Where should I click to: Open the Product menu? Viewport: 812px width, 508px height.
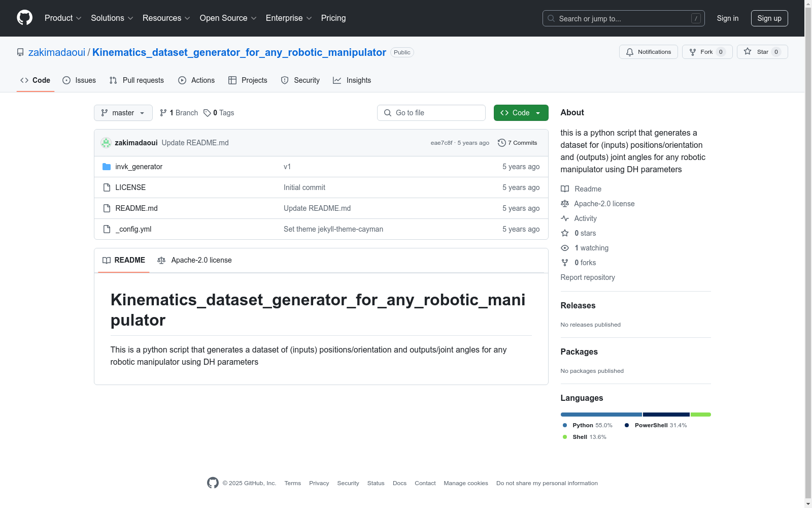tap(63, 18)
